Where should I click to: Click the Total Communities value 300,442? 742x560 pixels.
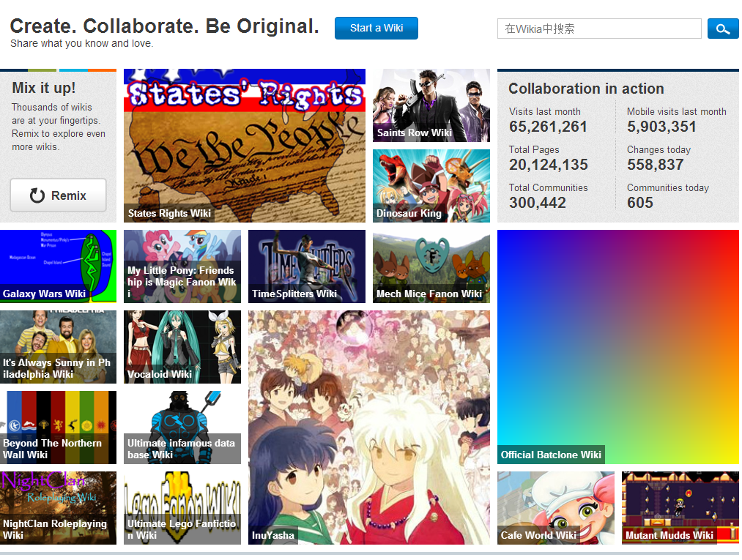coord(538,203)
